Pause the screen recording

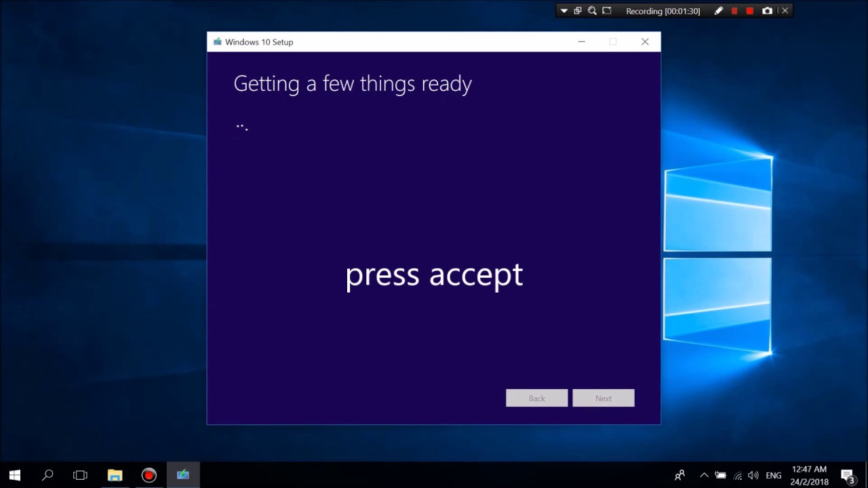[x=734, y=11]
